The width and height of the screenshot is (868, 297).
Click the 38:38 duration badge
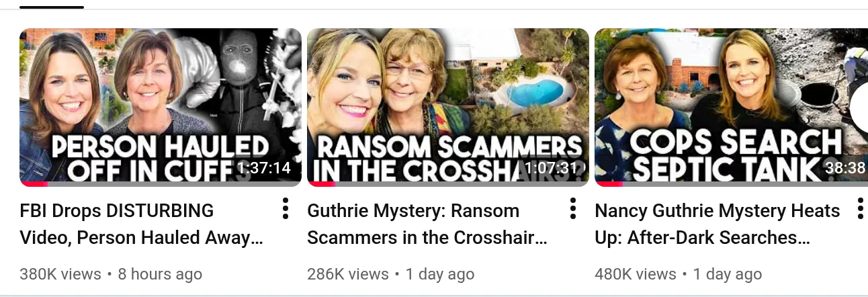tap(846, 168)
